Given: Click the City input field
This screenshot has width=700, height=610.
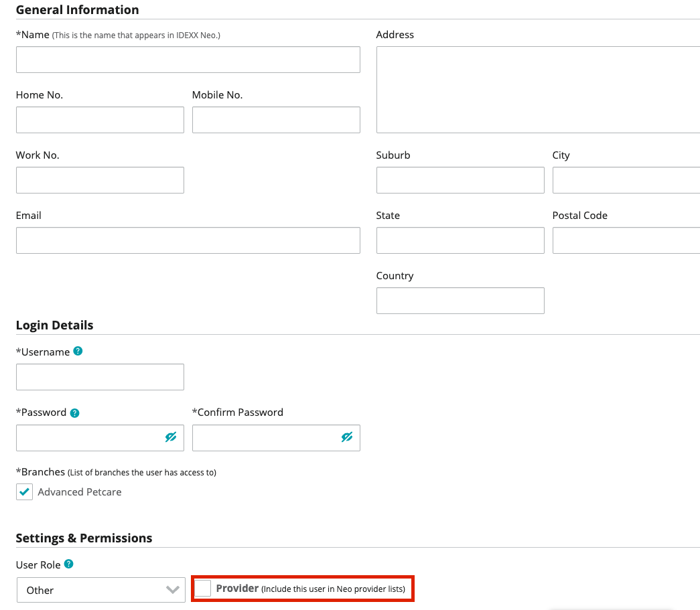Looking at the screenshot, I should tap(626, 180).
